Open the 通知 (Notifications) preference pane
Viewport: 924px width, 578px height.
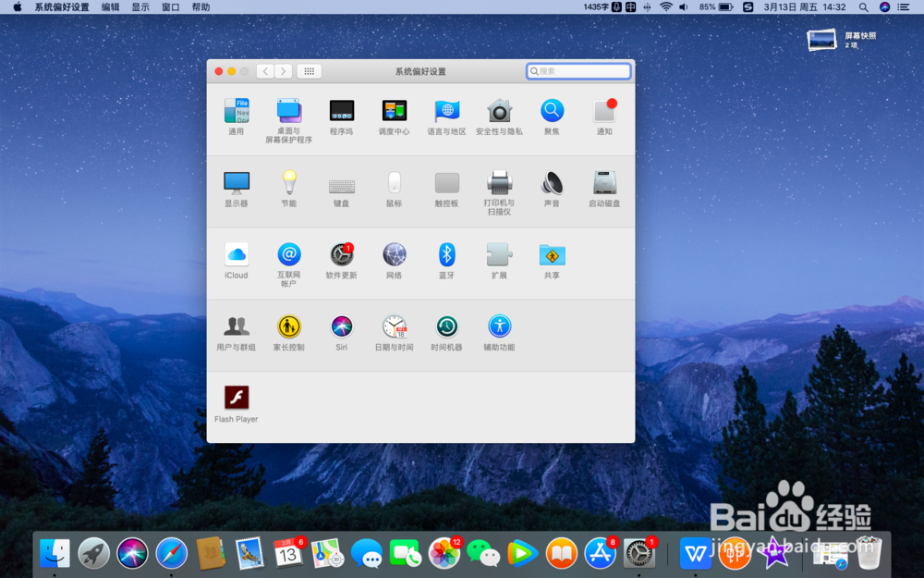(x=604, y=117)
